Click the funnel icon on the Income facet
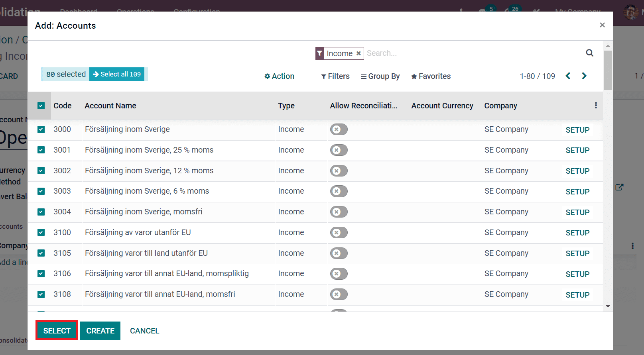The height and width of the screenshot is (355, 644). click(320, 53)
